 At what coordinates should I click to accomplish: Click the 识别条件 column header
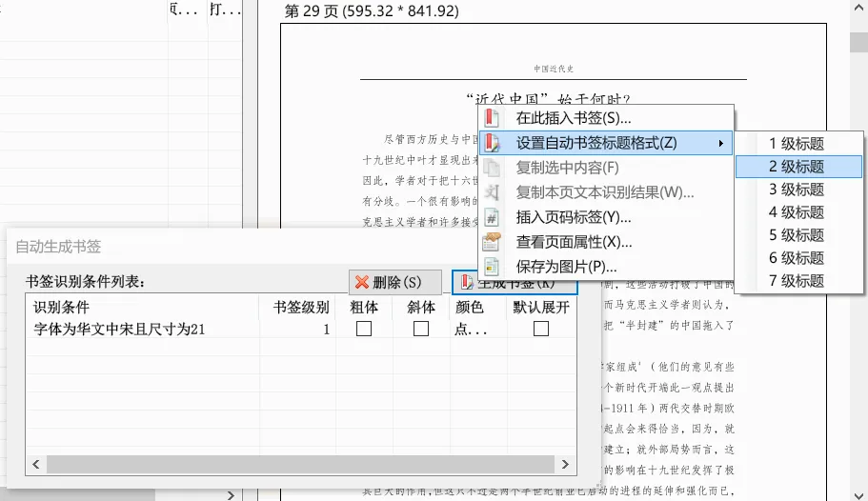(142, 308)
